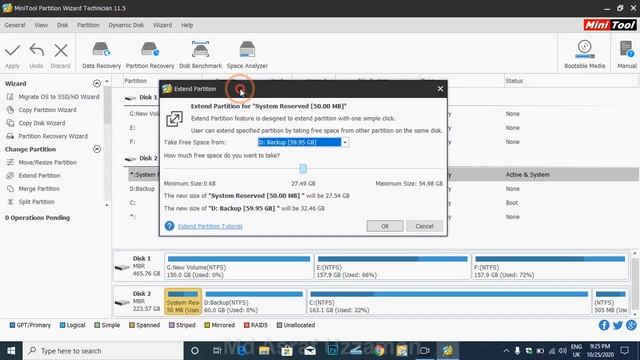Screen dimensions: 640x360
Task: Open the General menu
Action: (x=15, y=25)
